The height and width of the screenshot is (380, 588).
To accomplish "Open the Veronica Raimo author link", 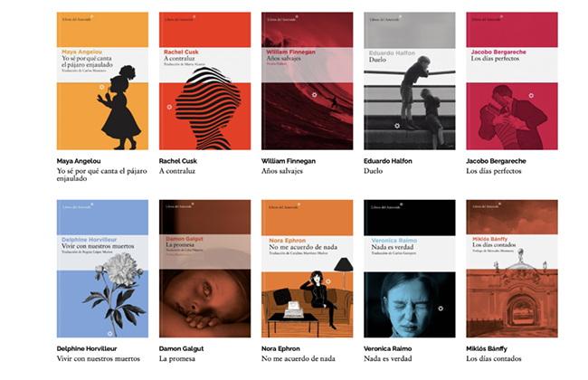I will click(x=387, y=348).
